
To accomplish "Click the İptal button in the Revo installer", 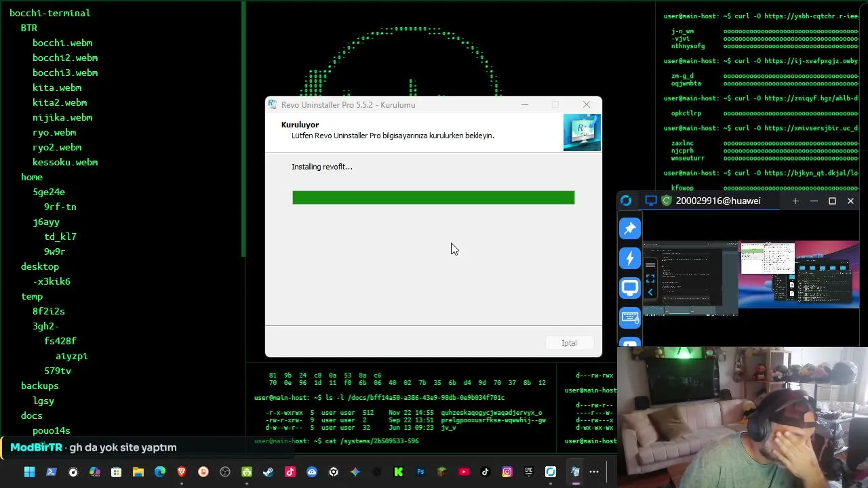I will pos(569,343).
